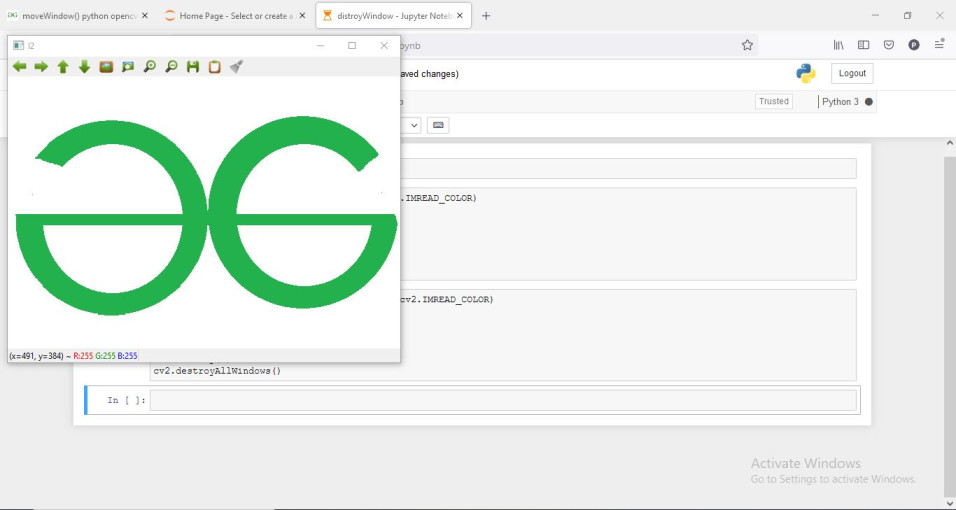
Task: Close the moveWindow() python opencv tab
Action: [144, 16]
